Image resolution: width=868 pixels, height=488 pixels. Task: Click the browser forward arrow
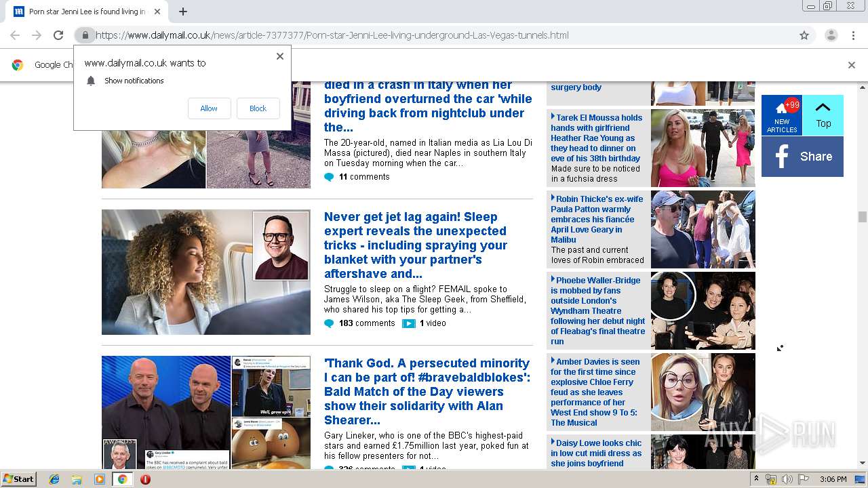coord(37,35)
